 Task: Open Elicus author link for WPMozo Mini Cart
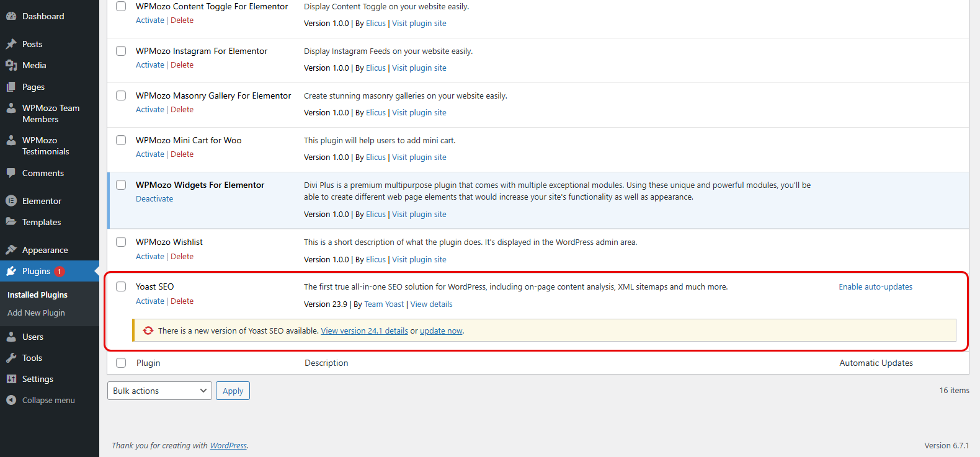(375, 157)
